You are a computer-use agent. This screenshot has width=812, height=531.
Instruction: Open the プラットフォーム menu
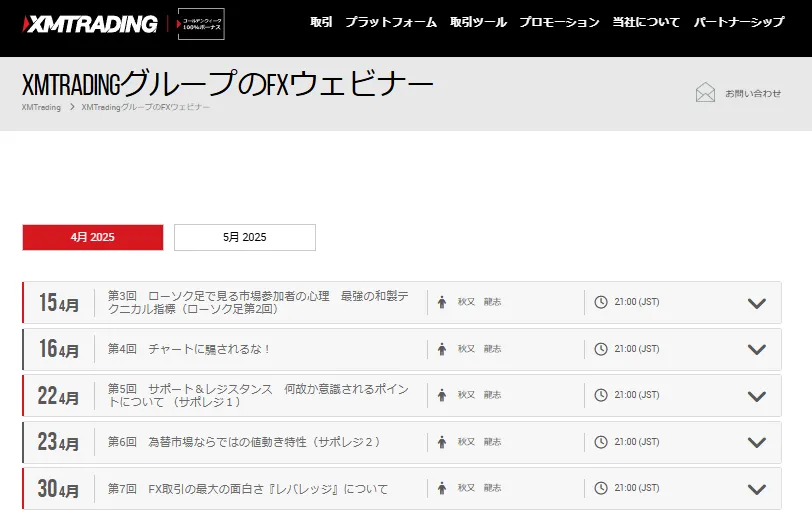pyautogui.click(x=391, y=22)
